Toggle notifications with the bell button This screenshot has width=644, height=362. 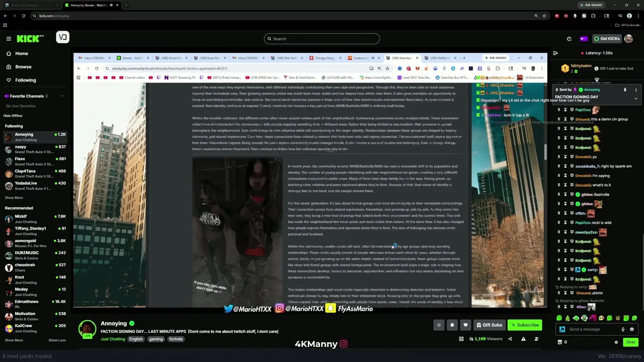(x=452, y=325)
